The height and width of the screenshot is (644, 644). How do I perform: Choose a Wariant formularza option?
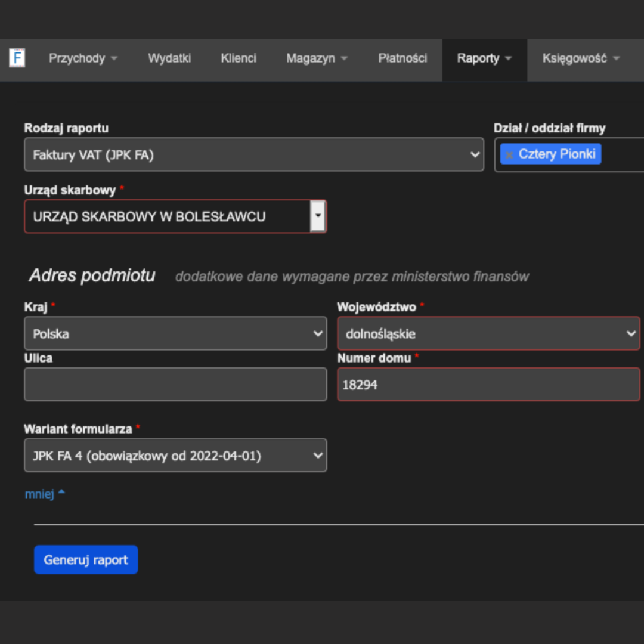(x=175, y=455)
